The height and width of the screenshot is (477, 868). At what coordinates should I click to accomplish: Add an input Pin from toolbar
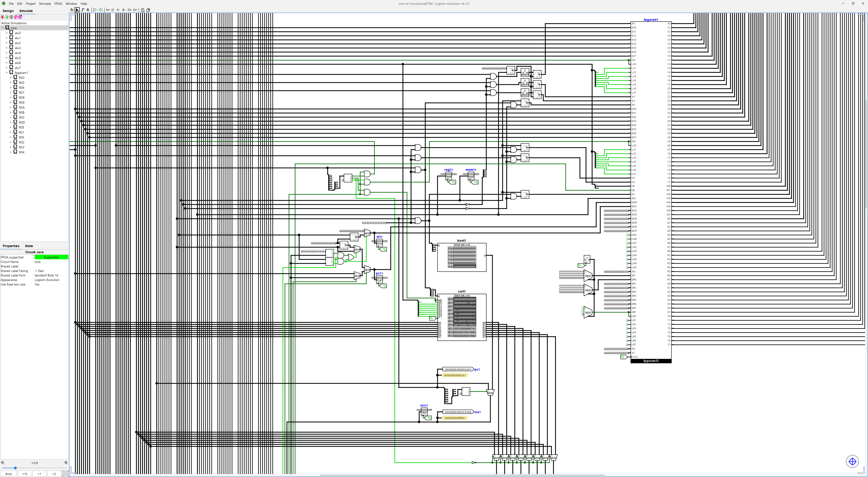point(95,10)
